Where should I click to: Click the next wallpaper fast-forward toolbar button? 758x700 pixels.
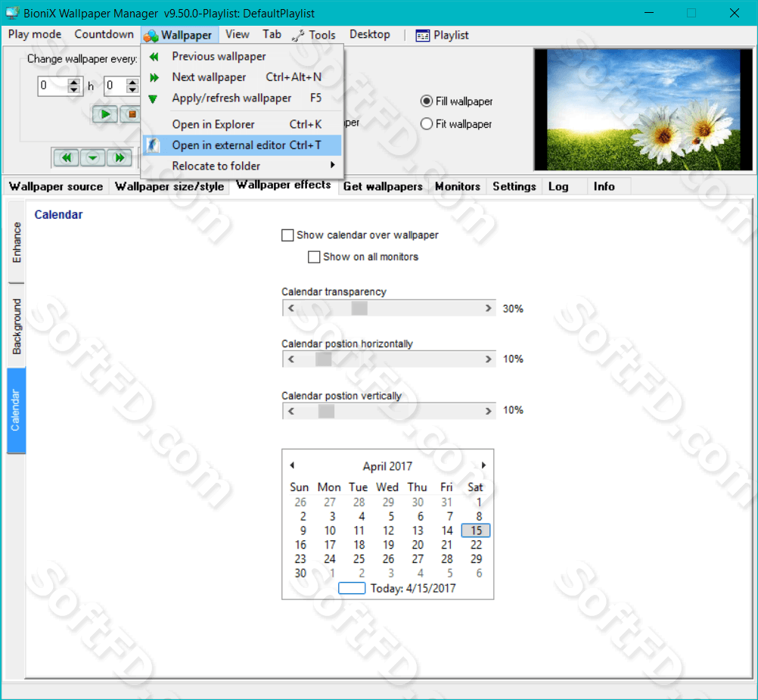[120, 157]
